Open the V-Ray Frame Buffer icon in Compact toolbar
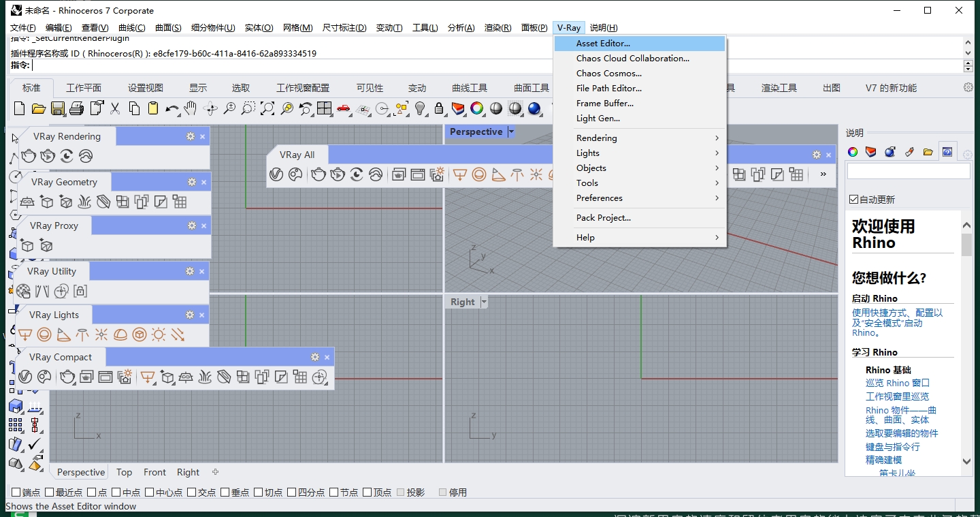The height and width of the screenshot is (517, 980). pyautogui.click(x=104, y=377)
